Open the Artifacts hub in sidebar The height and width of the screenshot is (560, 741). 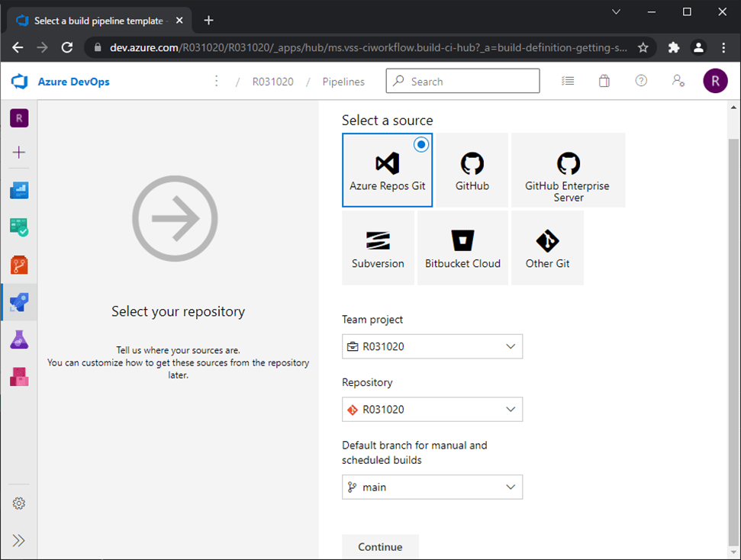[x=19, y=377]
